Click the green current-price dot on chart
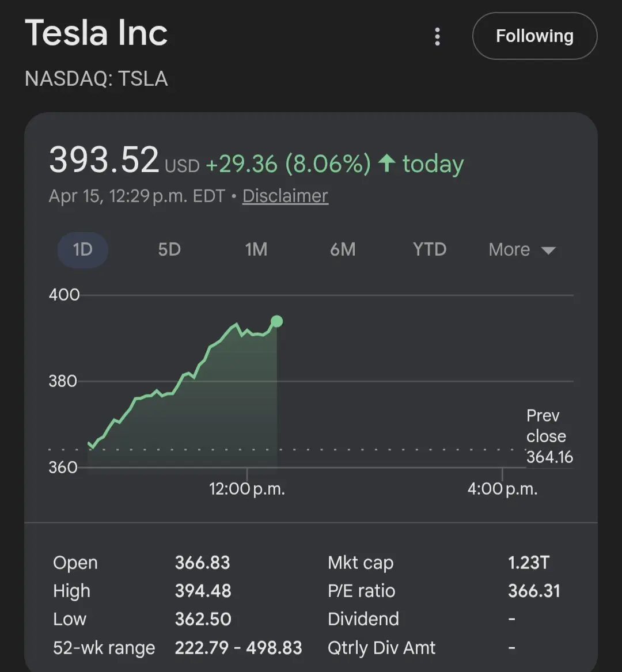The height and width of the screenshot is (672, 622). pyautogui.click(x=276, y=321)
